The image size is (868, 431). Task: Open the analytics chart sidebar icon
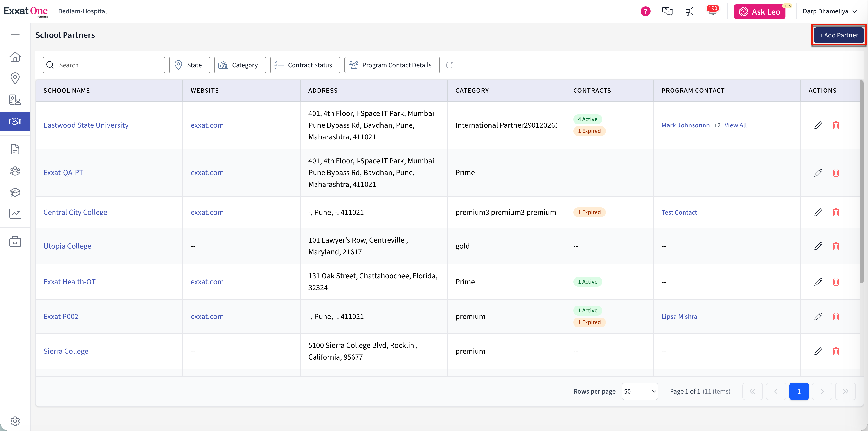[15, 214]
